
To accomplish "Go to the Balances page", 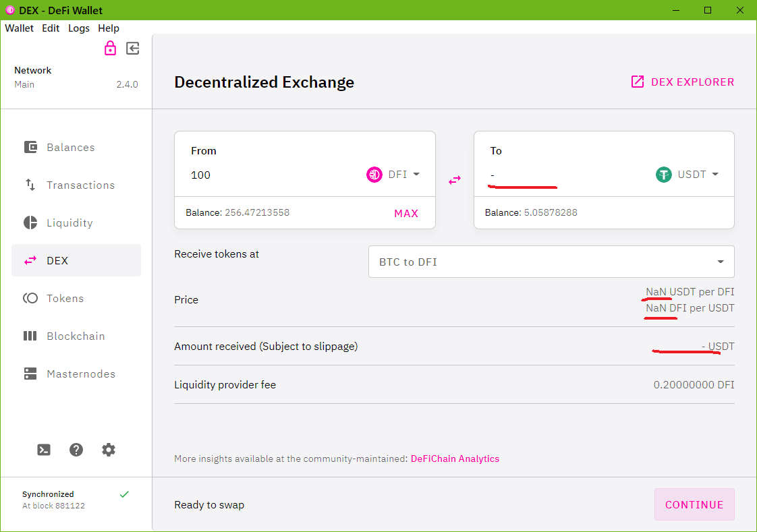I will pyautogui.click(x=76, y=147).
